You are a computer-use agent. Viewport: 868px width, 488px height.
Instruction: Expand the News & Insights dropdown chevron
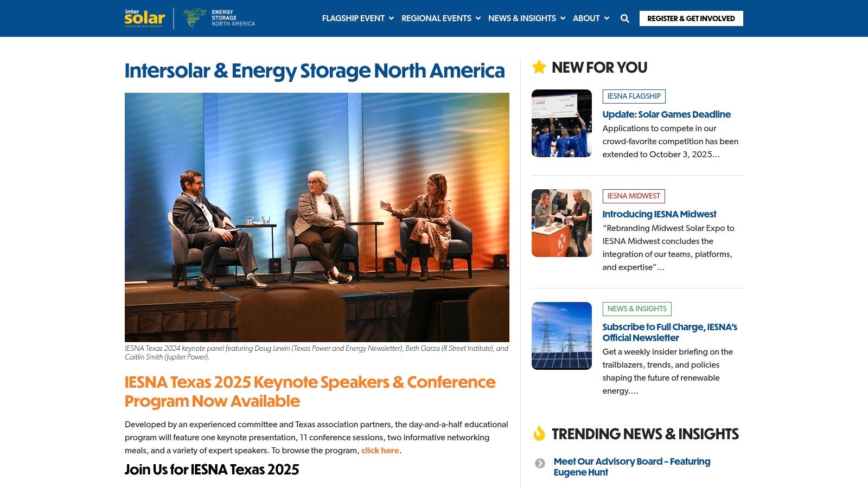coord(563,18)
